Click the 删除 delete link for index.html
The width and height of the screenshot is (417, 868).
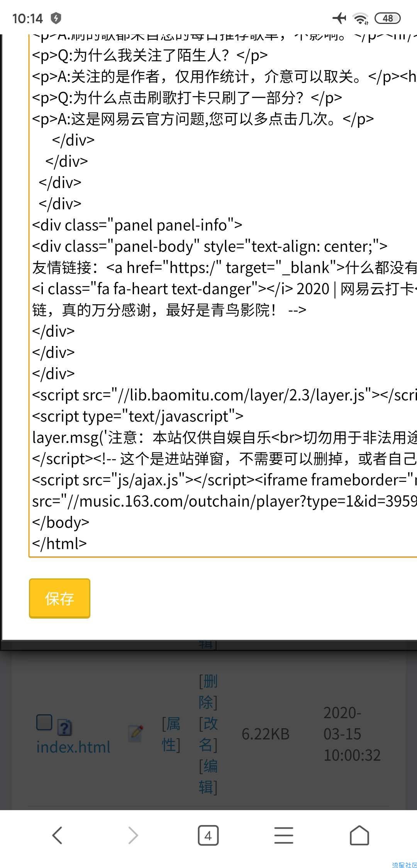[208, 692]
